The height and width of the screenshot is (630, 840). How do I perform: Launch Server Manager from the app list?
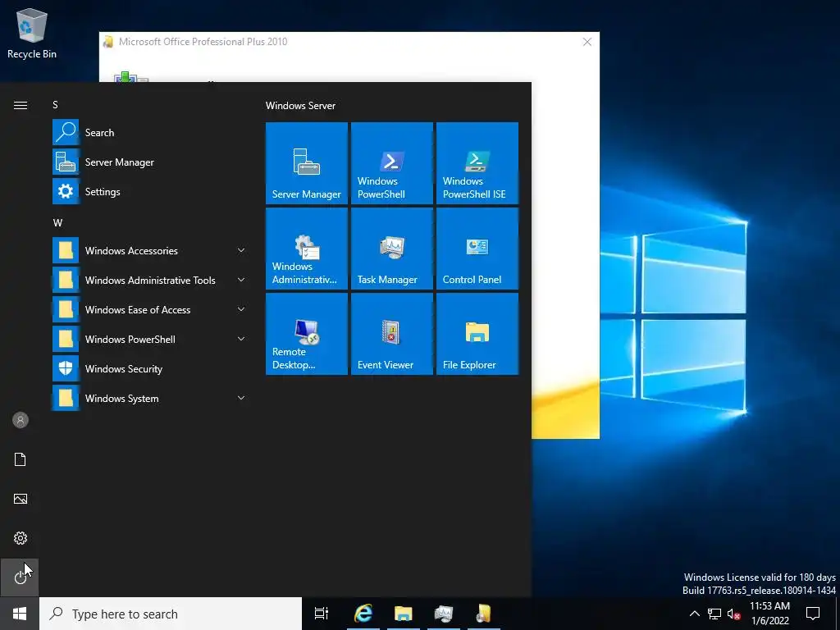150,162
